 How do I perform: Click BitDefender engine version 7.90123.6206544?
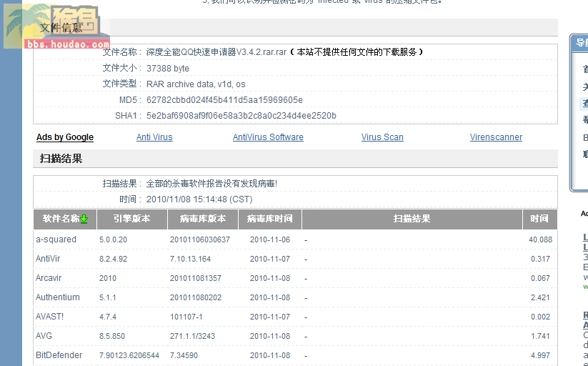coord(129,355)
